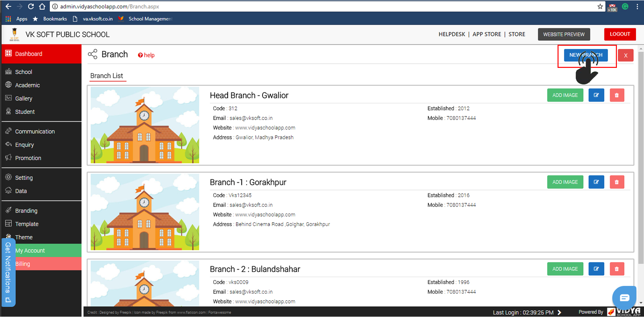Viewport: 644px width, 317px height.
Task: Click the NEW BRANCH button
Action: click(586, 55)
